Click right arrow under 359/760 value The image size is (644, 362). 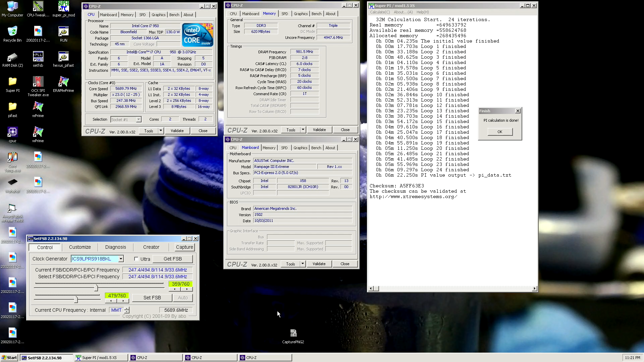click(187, 289)
